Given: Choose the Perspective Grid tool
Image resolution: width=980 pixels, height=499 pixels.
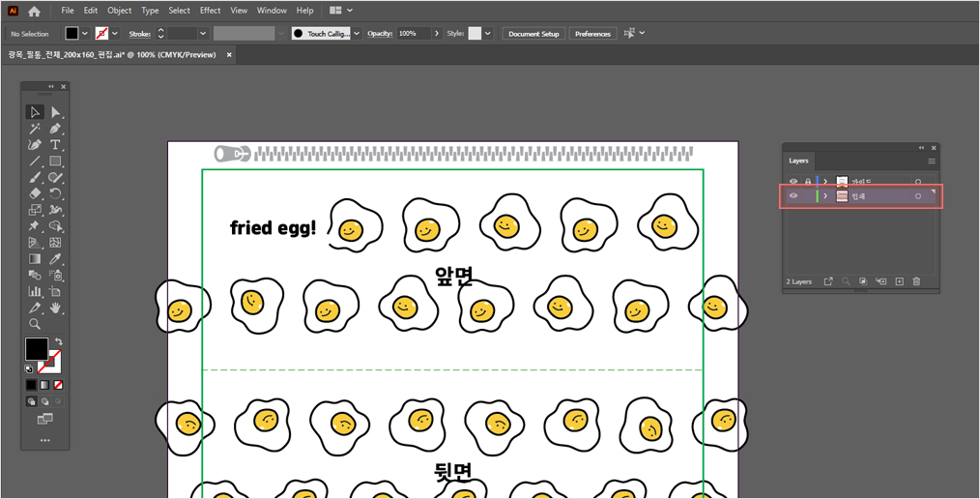Looking at the screenshot, I should pos(35,243).
